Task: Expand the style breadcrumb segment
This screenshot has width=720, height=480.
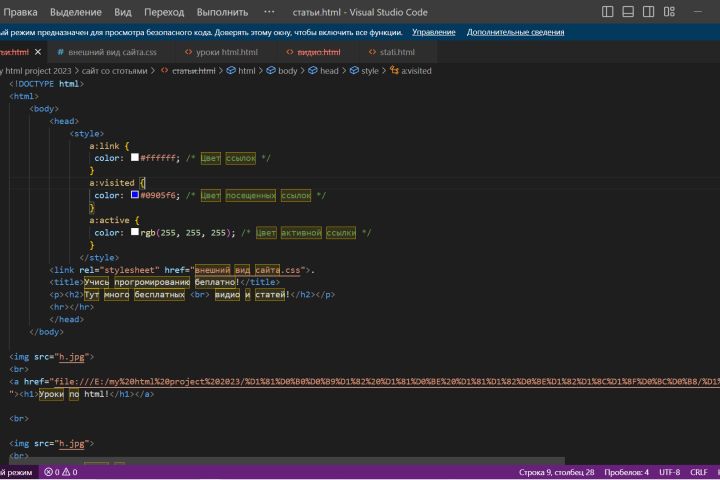Action: tap(369, 71)
